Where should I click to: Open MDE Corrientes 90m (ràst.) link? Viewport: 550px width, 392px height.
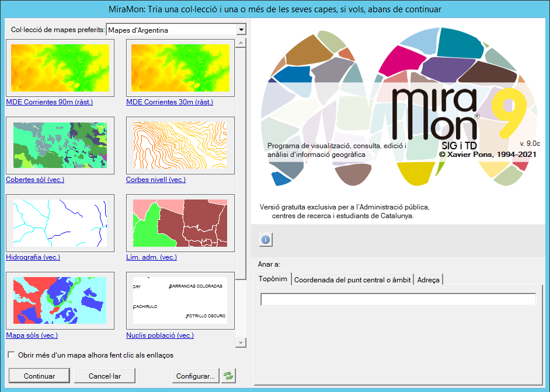[x=50, y=102]
